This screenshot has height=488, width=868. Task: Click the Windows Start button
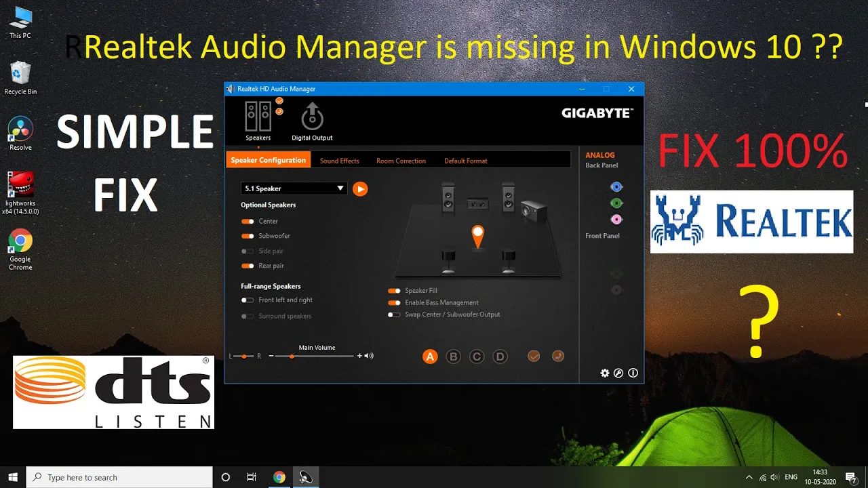tap(13, 477)
